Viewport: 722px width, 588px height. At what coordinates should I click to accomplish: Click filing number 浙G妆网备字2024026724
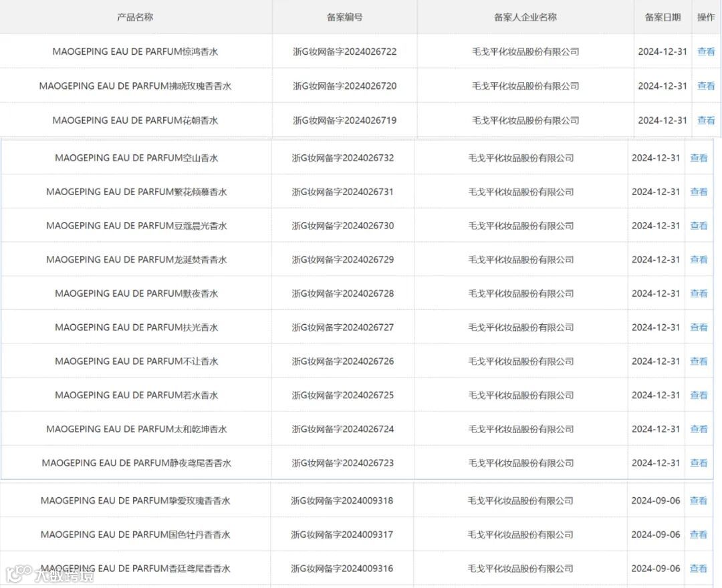coord(342,429)
